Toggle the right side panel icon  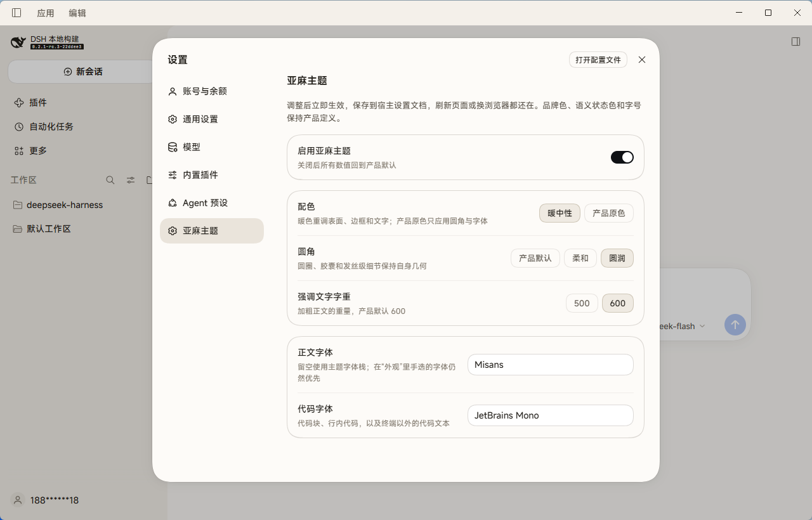coord(796,41)
